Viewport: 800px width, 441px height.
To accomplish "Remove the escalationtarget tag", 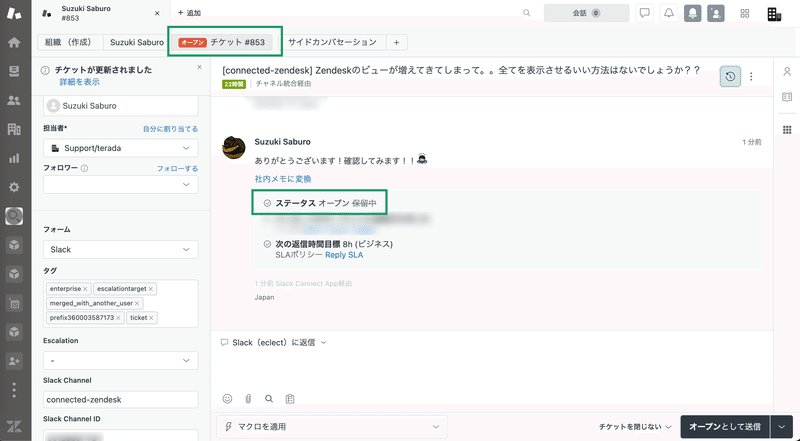I will click(x=151, y=289).
